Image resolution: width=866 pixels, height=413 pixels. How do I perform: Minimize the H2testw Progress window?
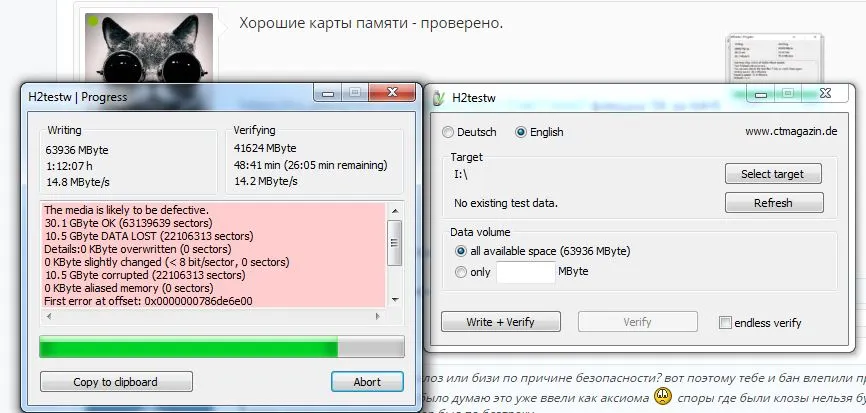[328, 93]
